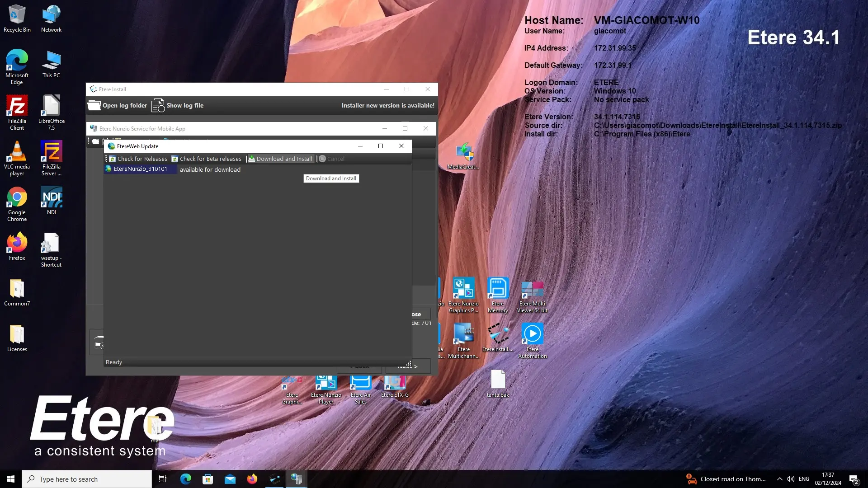Click Check for Beta releases button
The width and height of the screenshot is (868, 488).
click(x=207, y=159)
